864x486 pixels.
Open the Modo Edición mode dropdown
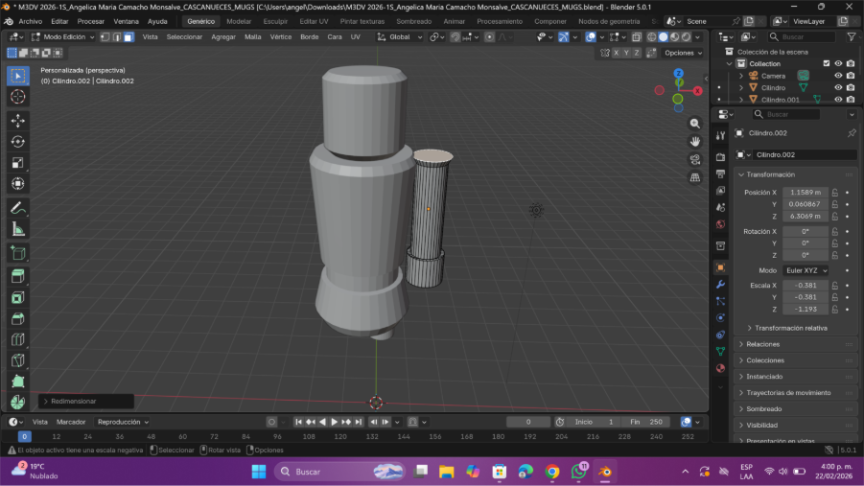tap(63, 37)
